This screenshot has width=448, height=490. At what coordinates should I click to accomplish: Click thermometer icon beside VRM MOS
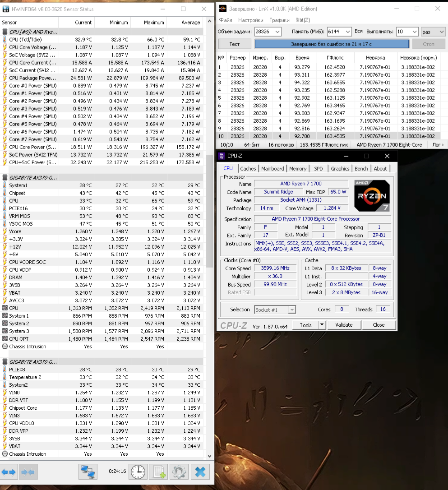click(5, 216)
